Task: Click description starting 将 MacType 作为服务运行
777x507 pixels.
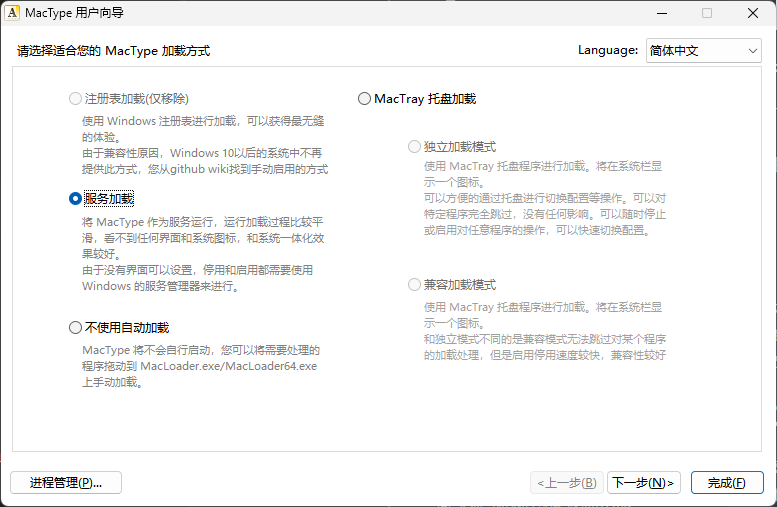Action: (x=203, y=254)
